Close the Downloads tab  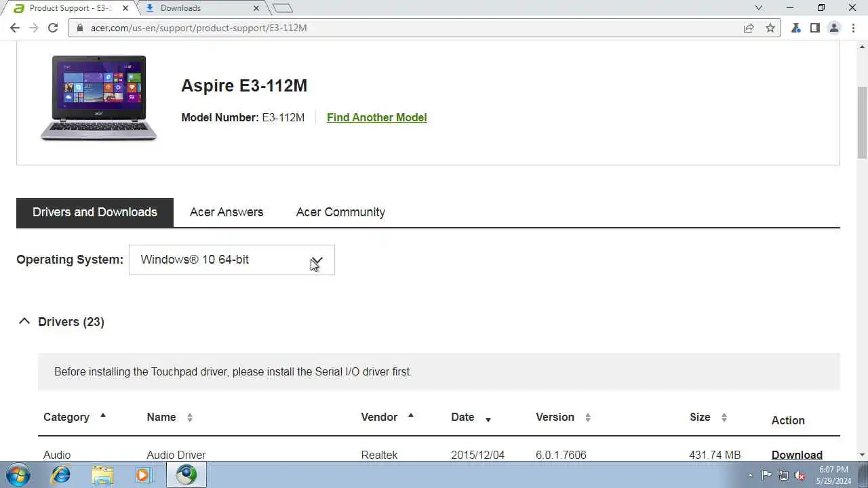256,8
